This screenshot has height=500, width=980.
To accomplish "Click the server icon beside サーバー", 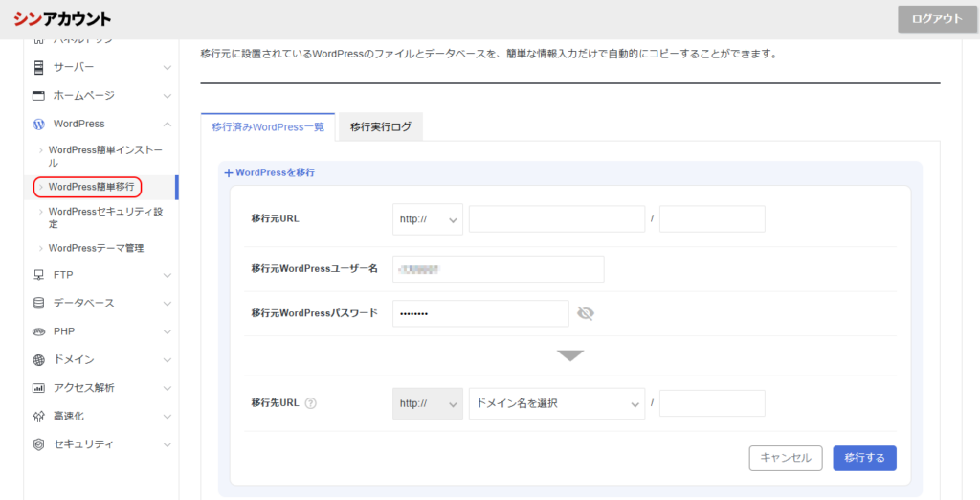I will (x=38, y=67).
